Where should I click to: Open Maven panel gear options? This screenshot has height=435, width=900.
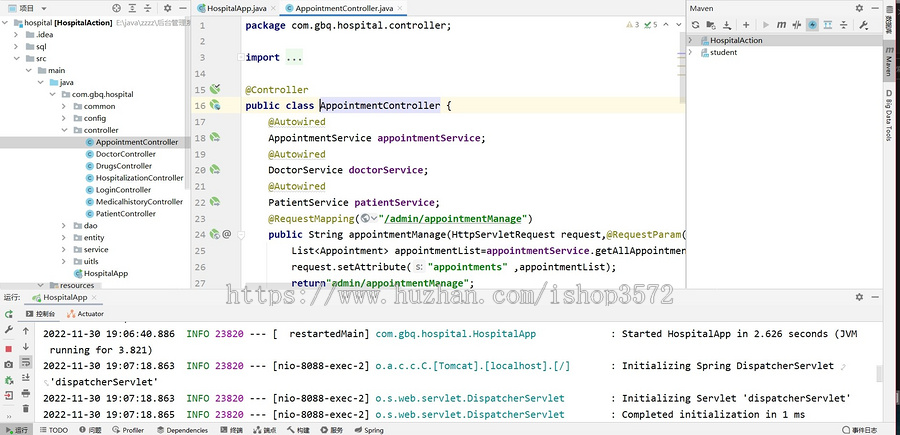point(859,8)
